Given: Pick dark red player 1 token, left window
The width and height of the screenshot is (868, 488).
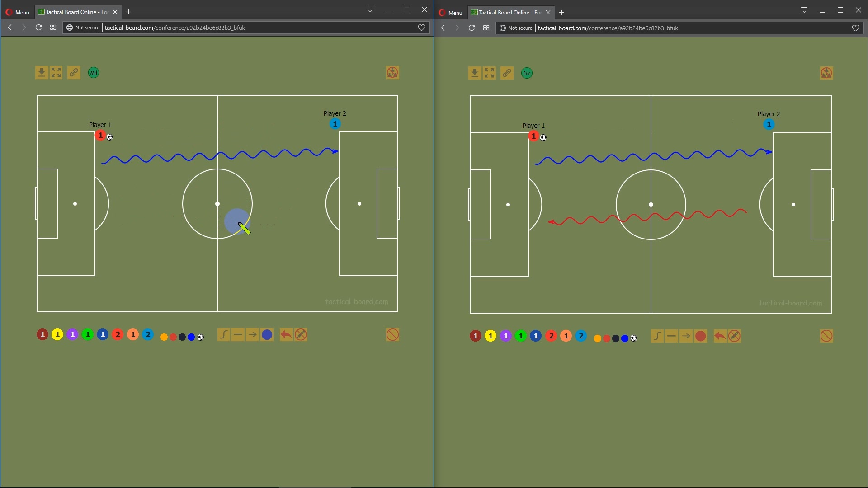Looking at the screenshot, I should point(42,334).
